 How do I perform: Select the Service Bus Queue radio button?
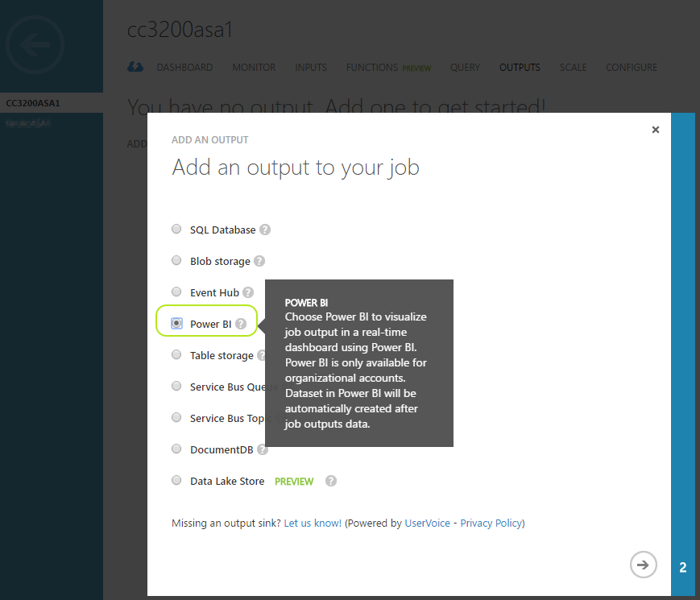coord(176,386)
